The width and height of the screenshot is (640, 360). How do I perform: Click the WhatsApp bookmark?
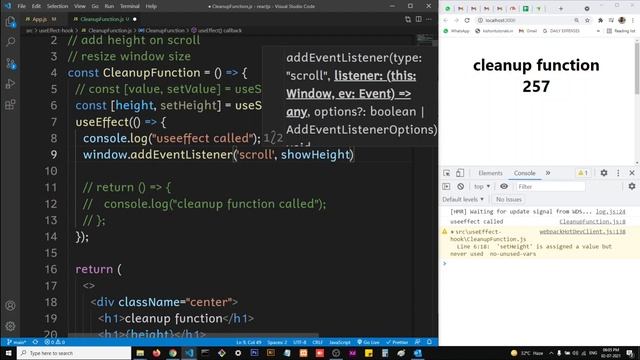457,31
